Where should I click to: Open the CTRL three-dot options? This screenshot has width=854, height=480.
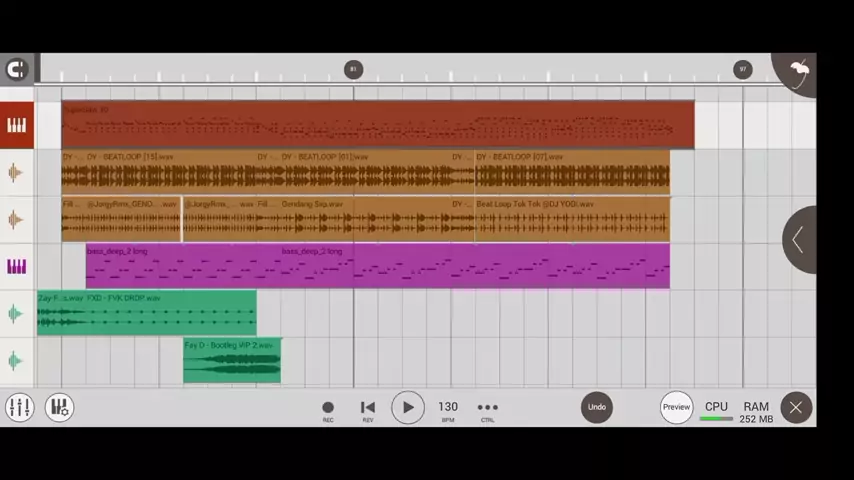[487, 408]
